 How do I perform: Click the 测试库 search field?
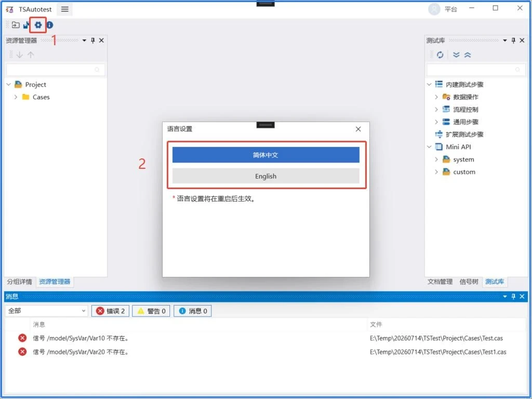(476, 70)
